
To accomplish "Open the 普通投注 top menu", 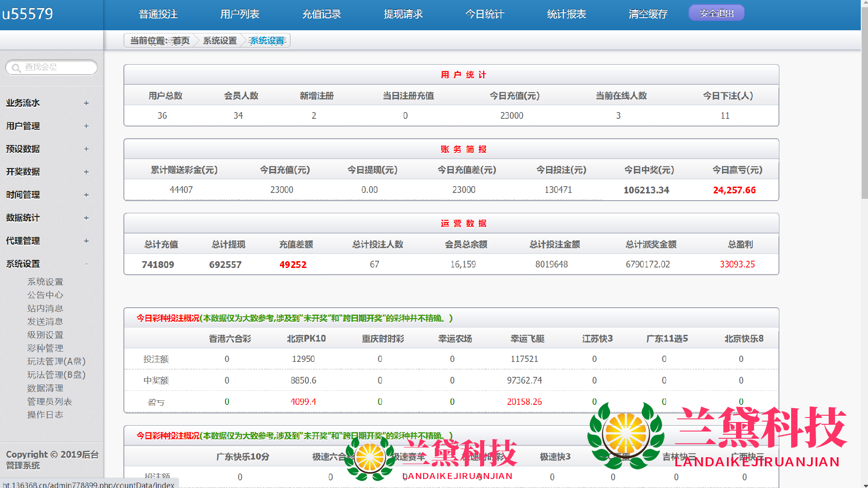I will [158, 14].
